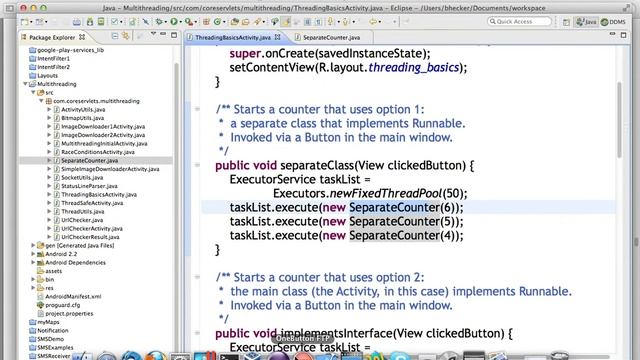640x360 pixels.
Task: Click the Next Annotation down-arrow icon
Action: [330, 22]
